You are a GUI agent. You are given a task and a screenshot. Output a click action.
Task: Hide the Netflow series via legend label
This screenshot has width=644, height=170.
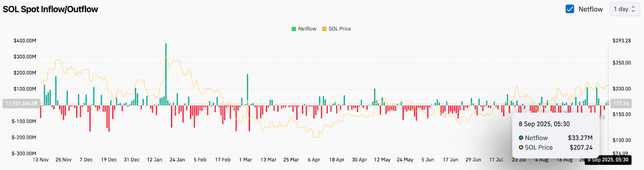307,29
